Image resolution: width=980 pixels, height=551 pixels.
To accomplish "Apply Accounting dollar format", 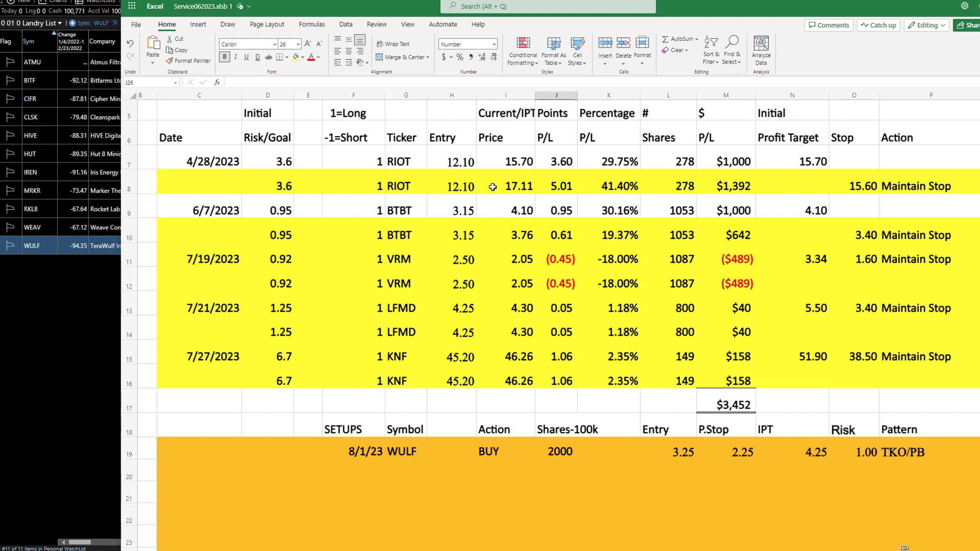I will pyautogui.click(x=444, y=57).
